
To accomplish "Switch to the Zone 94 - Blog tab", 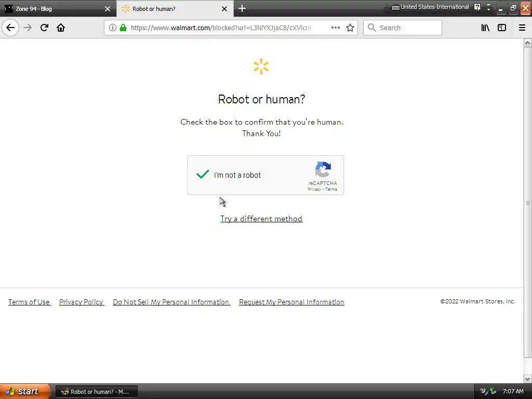I will click(58, 9).
